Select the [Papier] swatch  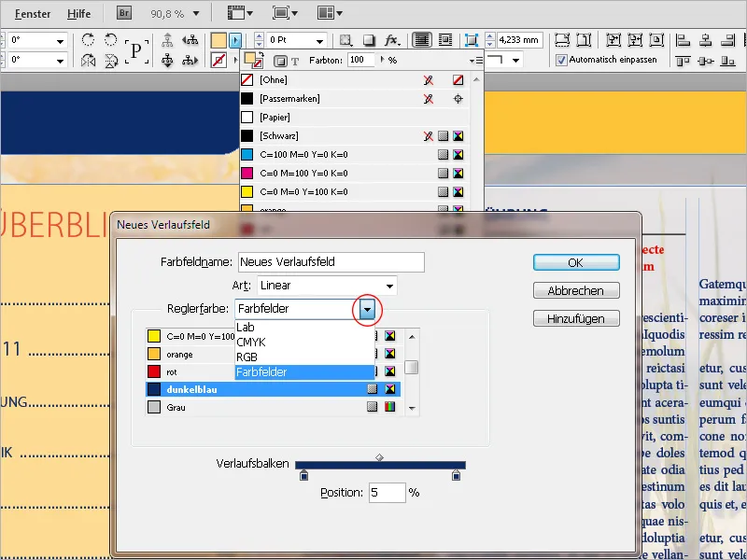pyautogui.click(x=355, y=118)
